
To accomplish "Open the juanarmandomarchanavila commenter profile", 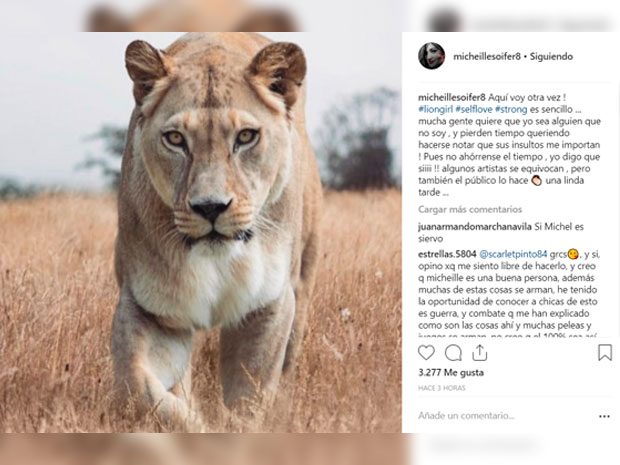I will click(474, 227).
